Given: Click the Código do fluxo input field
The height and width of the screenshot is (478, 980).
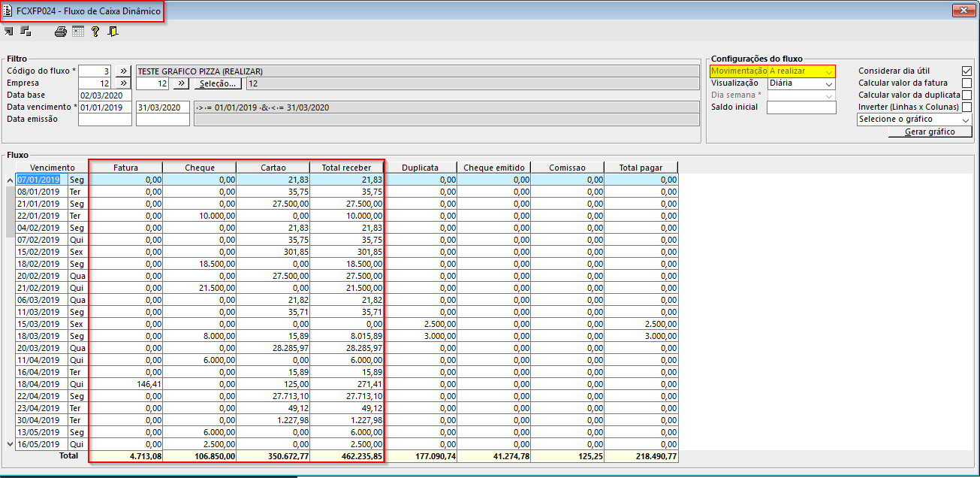Looking at the screenshot, I should pos(95,71).
